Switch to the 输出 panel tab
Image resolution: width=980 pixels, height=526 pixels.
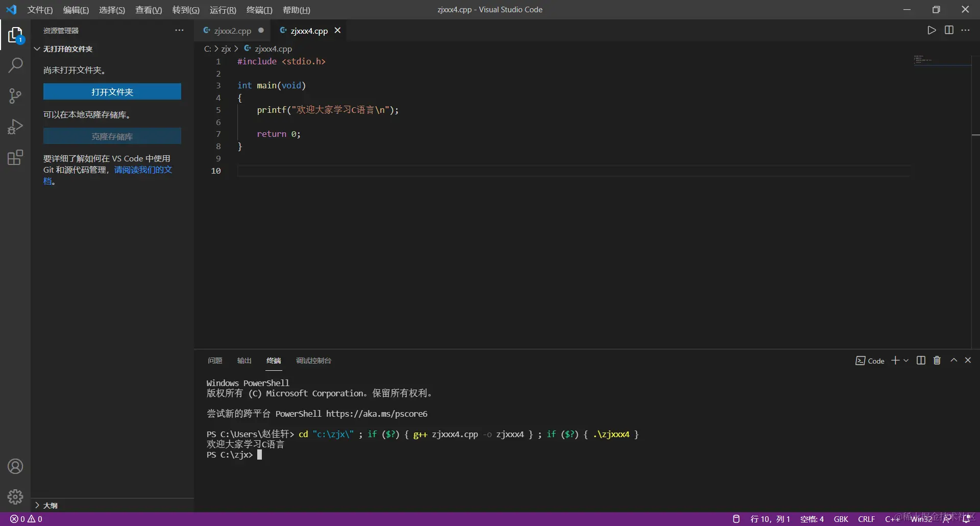tap(244, 361)
